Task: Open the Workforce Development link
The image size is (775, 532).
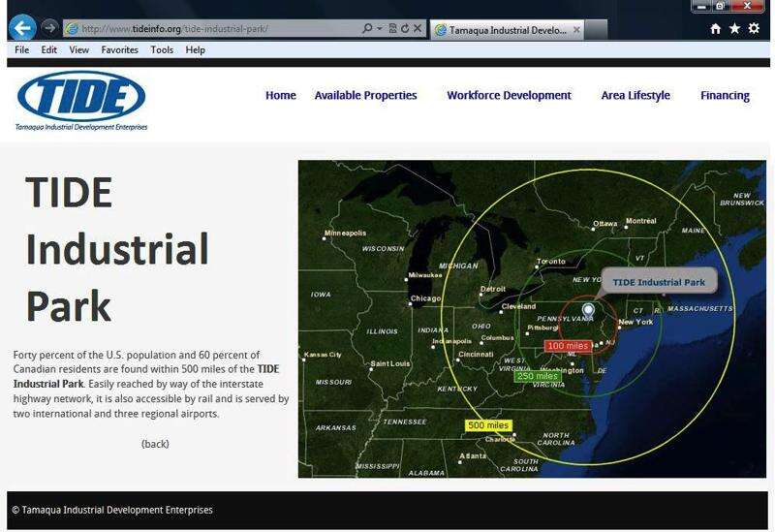Action: coord(510,95)
